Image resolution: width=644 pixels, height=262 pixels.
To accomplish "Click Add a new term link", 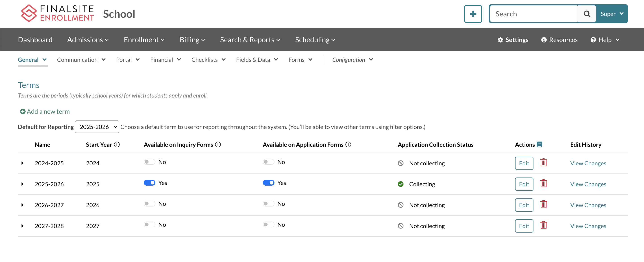I will point(45,111).
